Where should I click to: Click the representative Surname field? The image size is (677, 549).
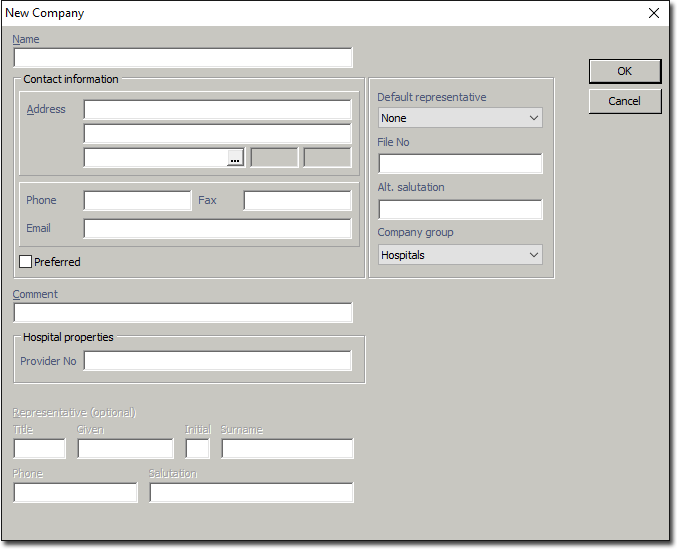click(287, 449)
